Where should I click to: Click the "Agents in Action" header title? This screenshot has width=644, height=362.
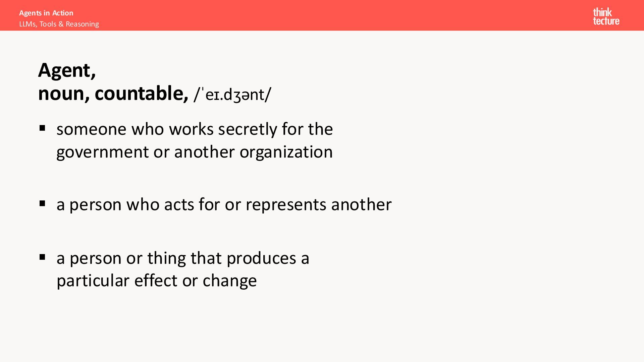coord(46,13)
